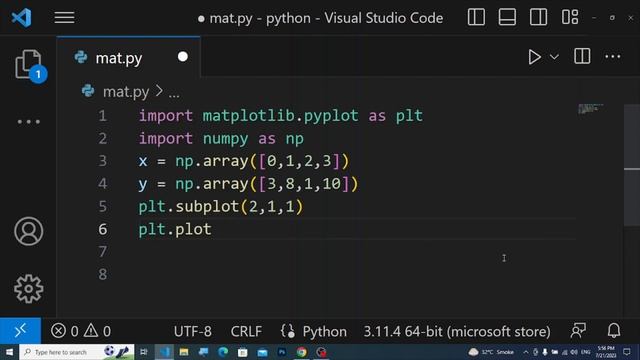This screenshot has width=640, height=360.
Task: Open a Remote Window from status bar
Action: pos(20,331)
